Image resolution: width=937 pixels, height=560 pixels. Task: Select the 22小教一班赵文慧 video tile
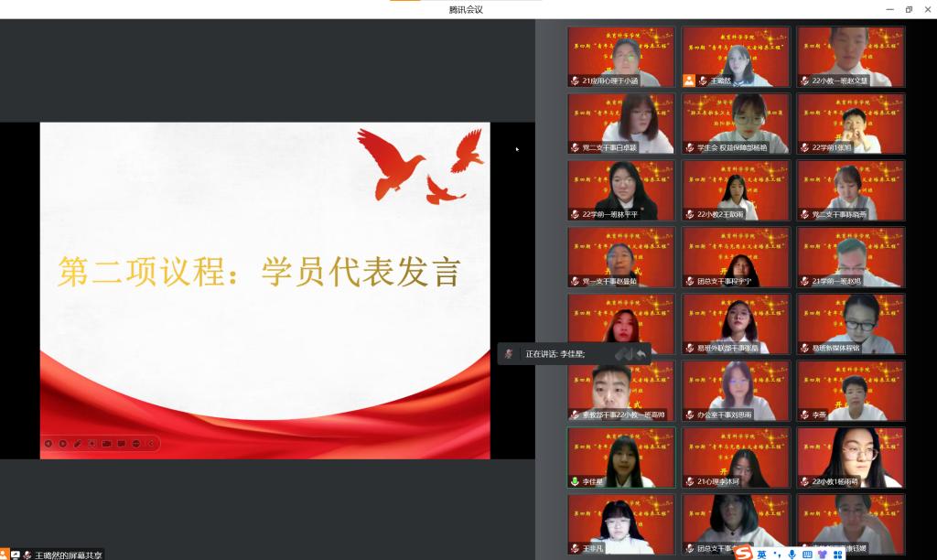point(850,57)
